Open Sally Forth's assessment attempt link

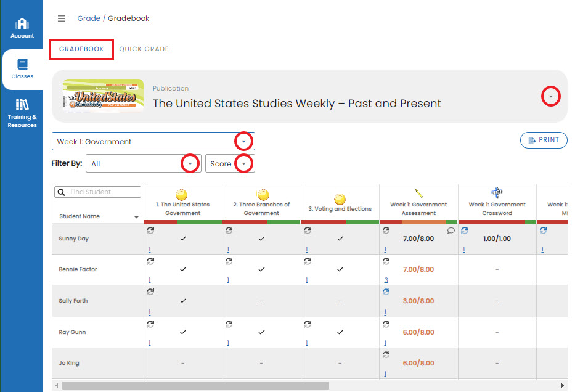point(385,312)
